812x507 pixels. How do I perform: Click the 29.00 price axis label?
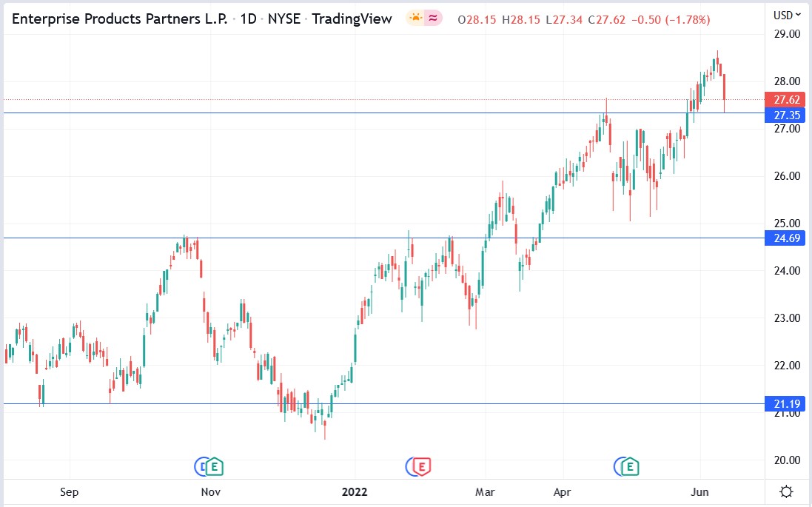point(787,34)
